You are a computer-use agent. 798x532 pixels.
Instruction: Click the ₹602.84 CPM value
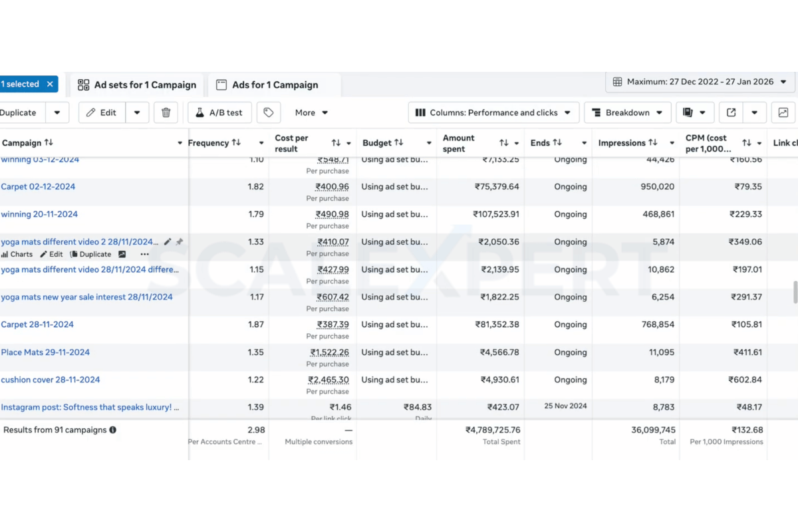(x=745, y=380)
